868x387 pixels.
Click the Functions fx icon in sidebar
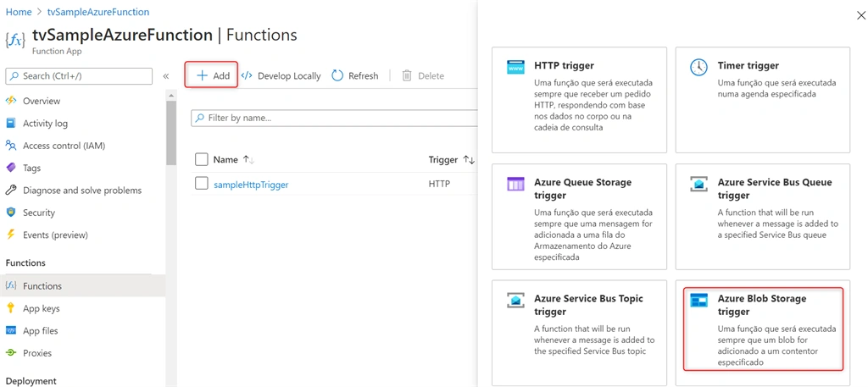click(x=11, y=285)
